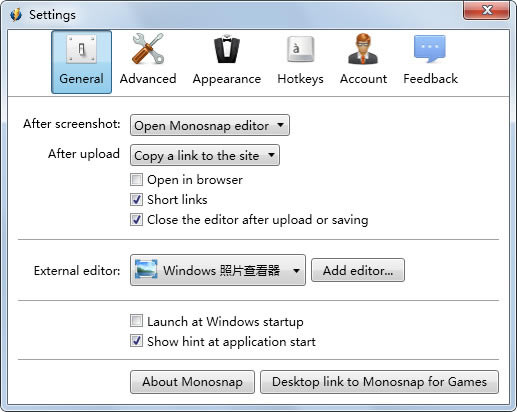Click the After upload label
517x412 pixels.
pyautogui.click(x=84, y=154)
